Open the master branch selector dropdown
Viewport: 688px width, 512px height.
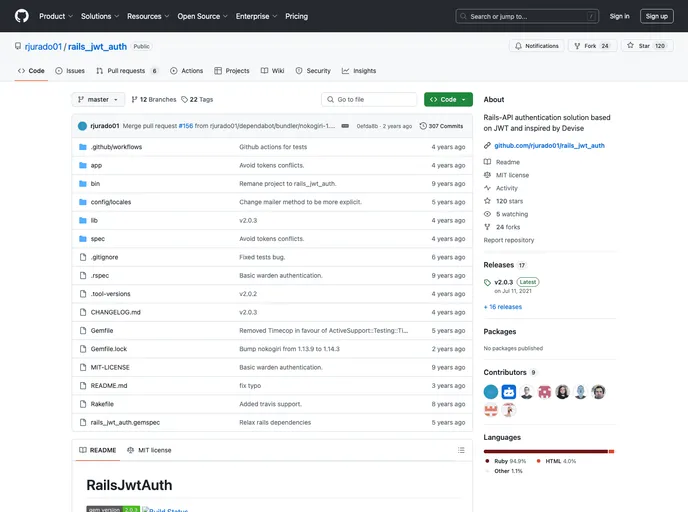coord(98,100)
